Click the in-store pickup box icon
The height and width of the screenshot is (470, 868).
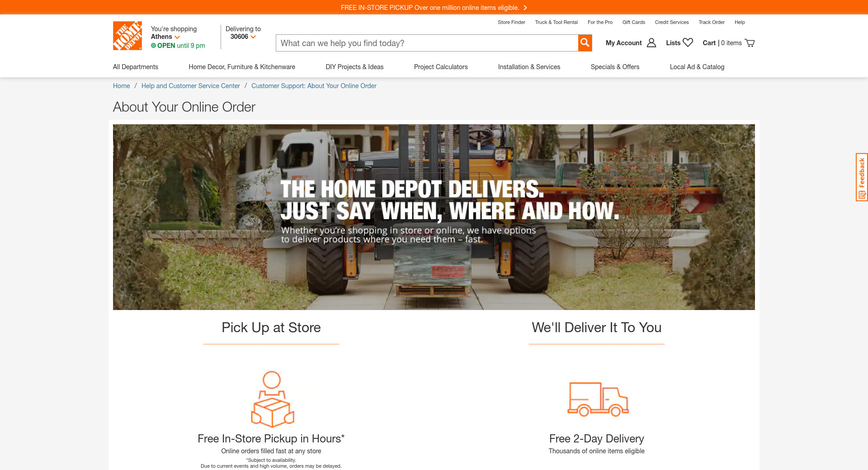click(x=272, y=399)
